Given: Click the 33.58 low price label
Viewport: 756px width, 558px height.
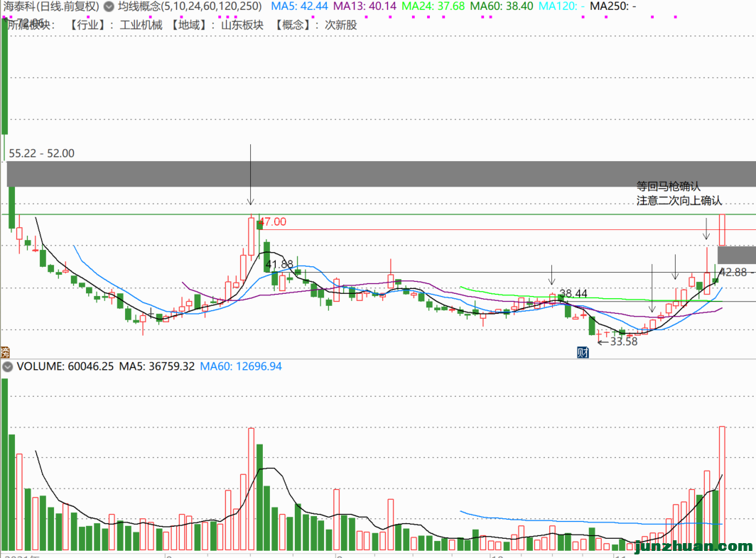Looking at the screenshot, I should 624,341.
